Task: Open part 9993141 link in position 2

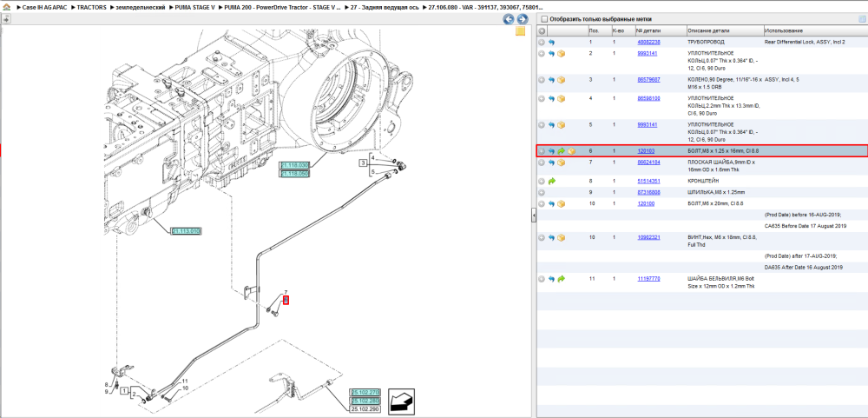Action: [x=648, y=54]
